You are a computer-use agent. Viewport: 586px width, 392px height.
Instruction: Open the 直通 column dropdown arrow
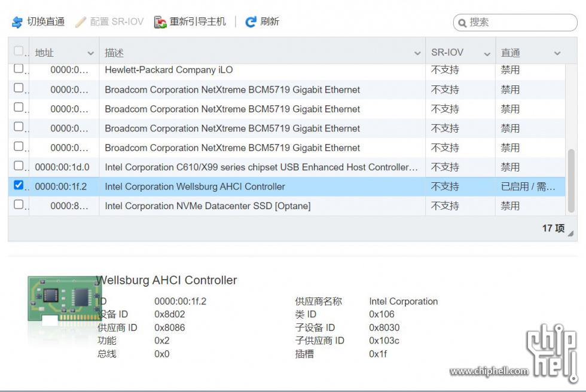tap(557, 53)
